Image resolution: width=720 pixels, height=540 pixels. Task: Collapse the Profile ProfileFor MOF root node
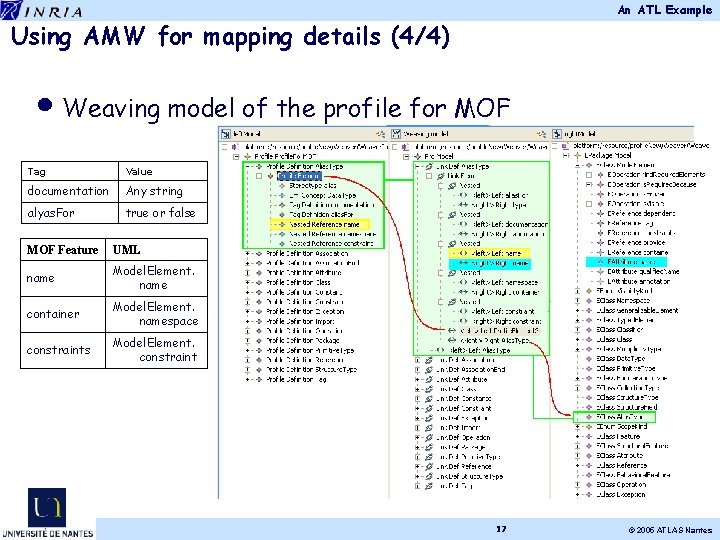[236, 157]
